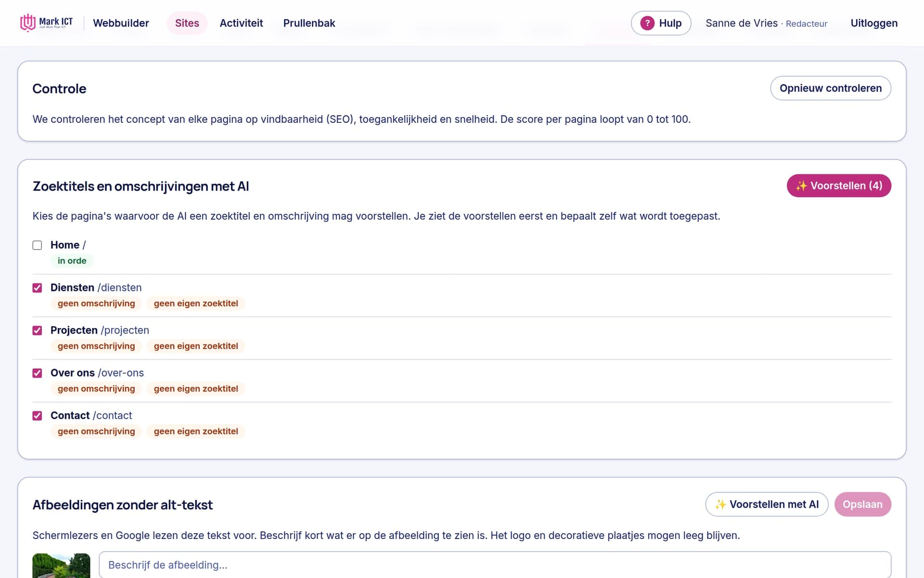
Task: Click the /over-ons path text
Action: coord(121,373)
